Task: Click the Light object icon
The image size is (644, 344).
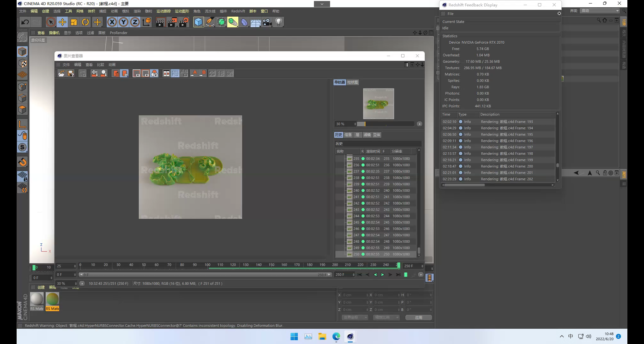Action: coord(278,22)
